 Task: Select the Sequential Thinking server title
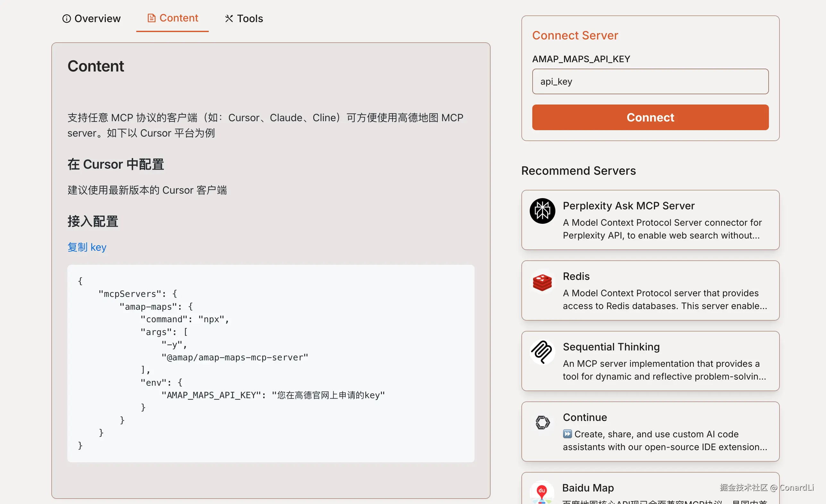611,347
